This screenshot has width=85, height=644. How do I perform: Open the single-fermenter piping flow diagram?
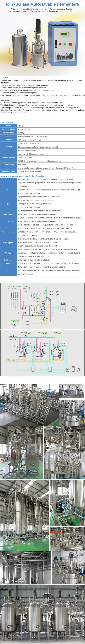pyautogui.click(x=42, y=306)
